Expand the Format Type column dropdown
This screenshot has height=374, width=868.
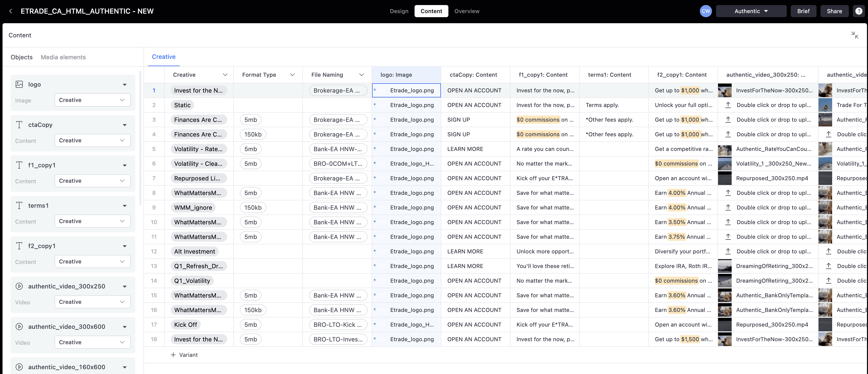click(292, 75)
